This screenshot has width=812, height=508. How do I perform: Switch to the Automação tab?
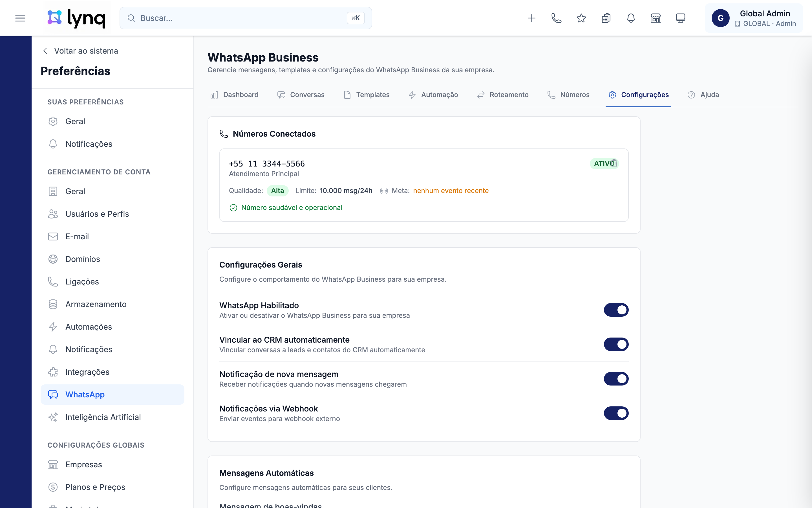tap(433, 95)
